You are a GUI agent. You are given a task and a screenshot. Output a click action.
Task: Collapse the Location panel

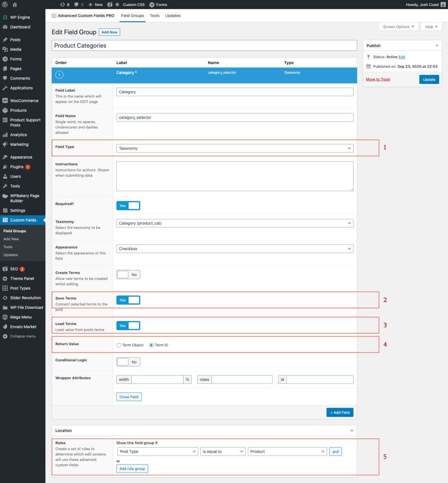[352, 430]
